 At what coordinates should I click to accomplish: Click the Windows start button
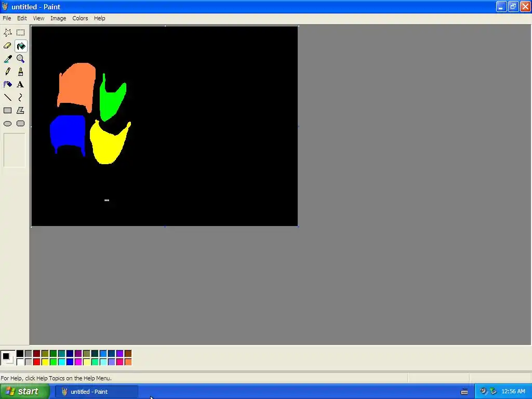[25, 392]
